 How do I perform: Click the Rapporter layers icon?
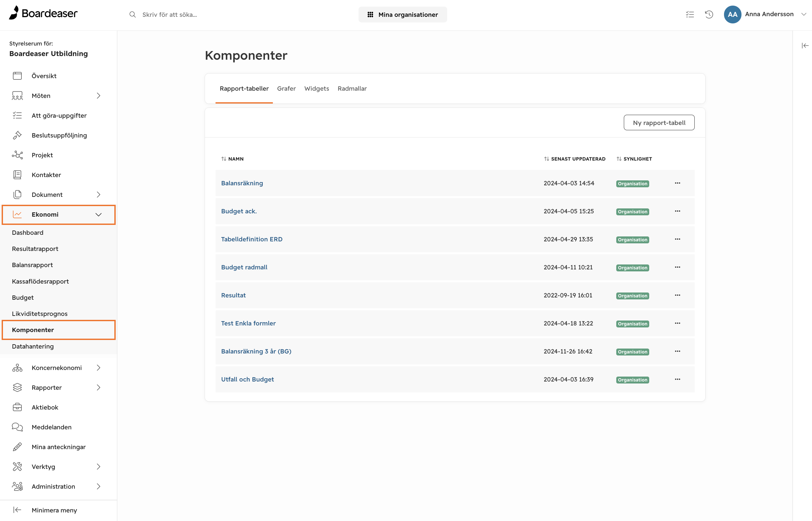[x=17, y=387]
